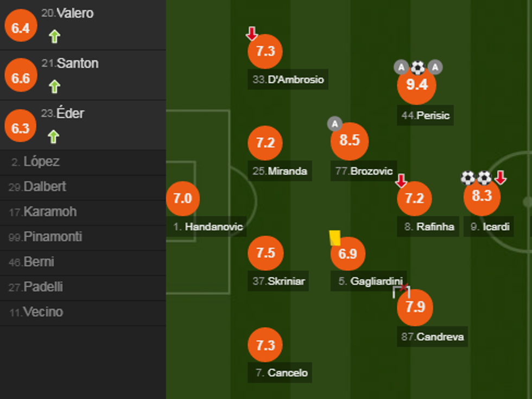The image size is (532, 399).
Task: Select Karamoh from the bench list
Action: coord(50,212)
